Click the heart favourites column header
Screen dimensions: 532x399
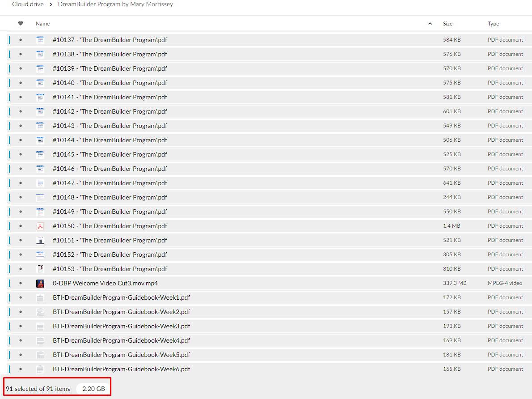click(x=21, y=23)
